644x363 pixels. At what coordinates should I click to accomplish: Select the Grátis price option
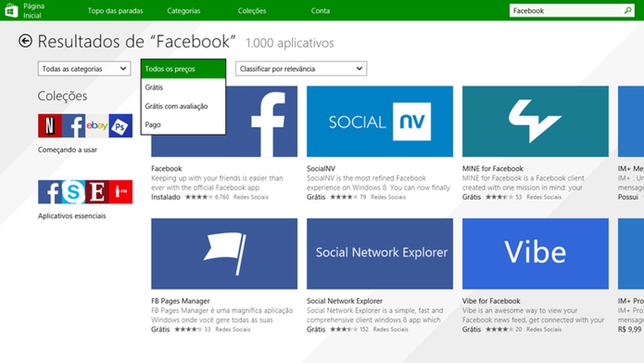pos(183,87)
